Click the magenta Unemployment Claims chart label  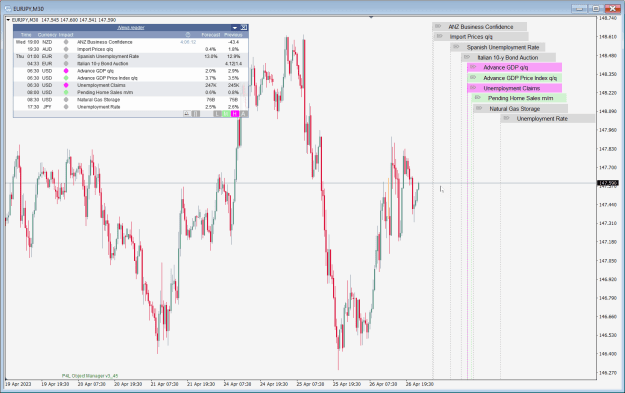pyautogui.click(x=515, y=88)
